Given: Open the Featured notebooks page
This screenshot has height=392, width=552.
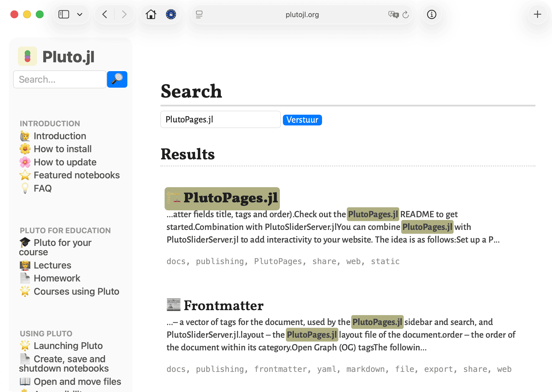Looking at the screenshot, I should 77,175.
